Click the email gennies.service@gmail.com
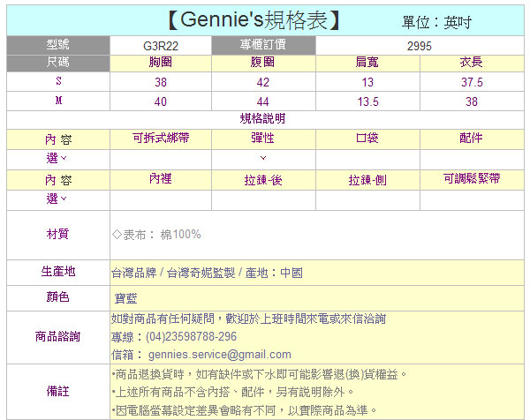This screenshot has width=530, height=420. coord(220,355)
